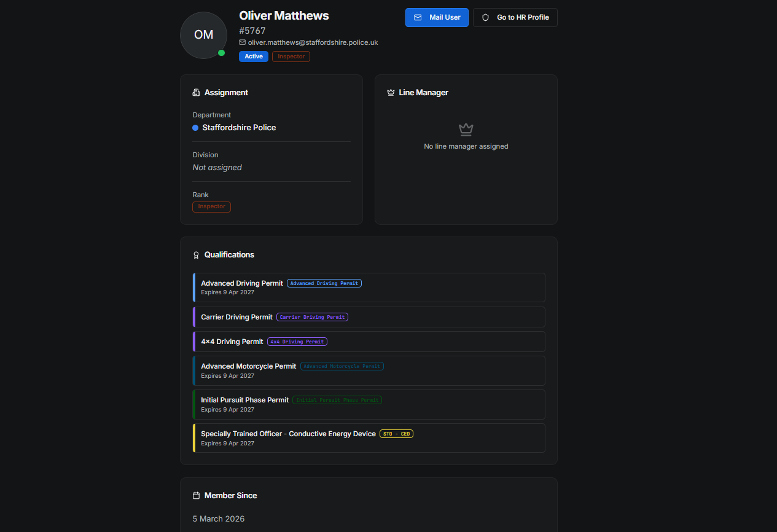Select the 4×4 Driving Permit qualification title

tap(232, 342)
